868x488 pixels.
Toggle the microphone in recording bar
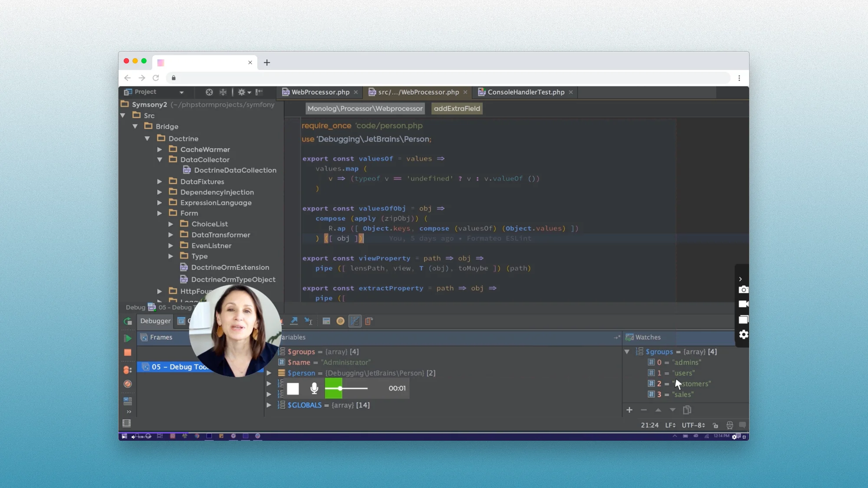pos(314,388)
